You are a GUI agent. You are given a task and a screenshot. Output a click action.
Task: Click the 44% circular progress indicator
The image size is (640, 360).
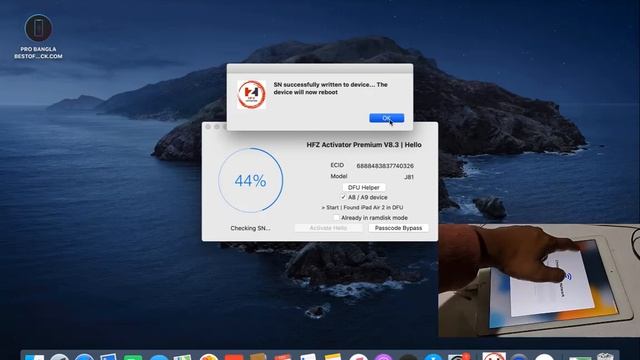click(251, 180)
